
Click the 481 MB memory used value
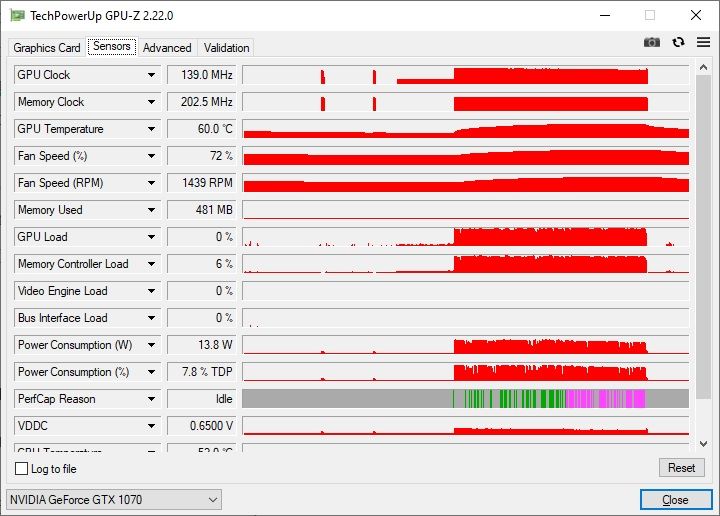202,210
